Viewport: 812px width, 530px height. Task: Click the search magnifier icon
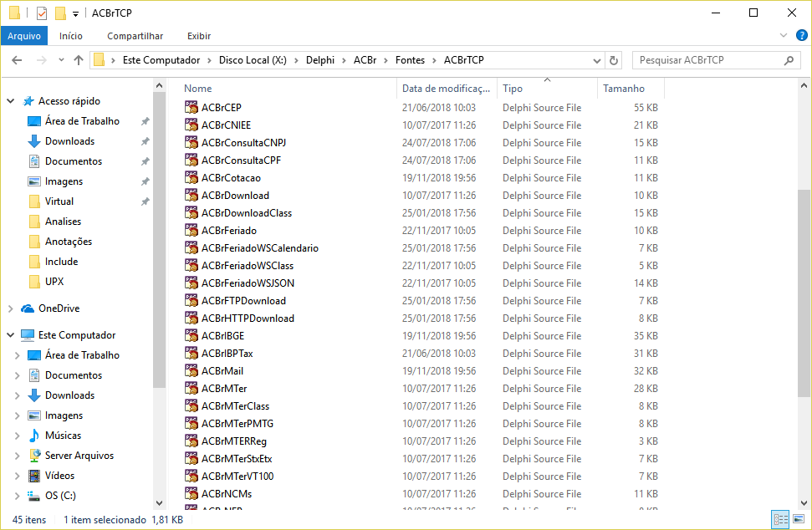click(x=789, y=60)
